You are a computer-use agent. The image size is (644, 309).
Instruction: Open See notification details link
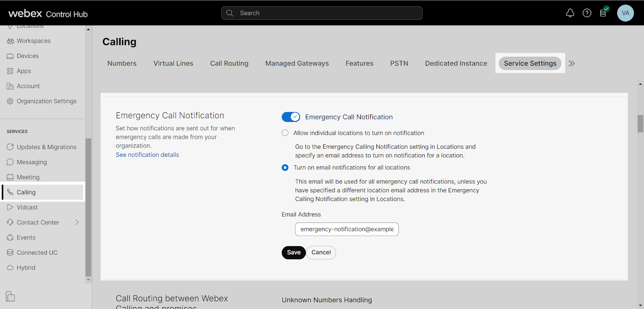point(147,155)
